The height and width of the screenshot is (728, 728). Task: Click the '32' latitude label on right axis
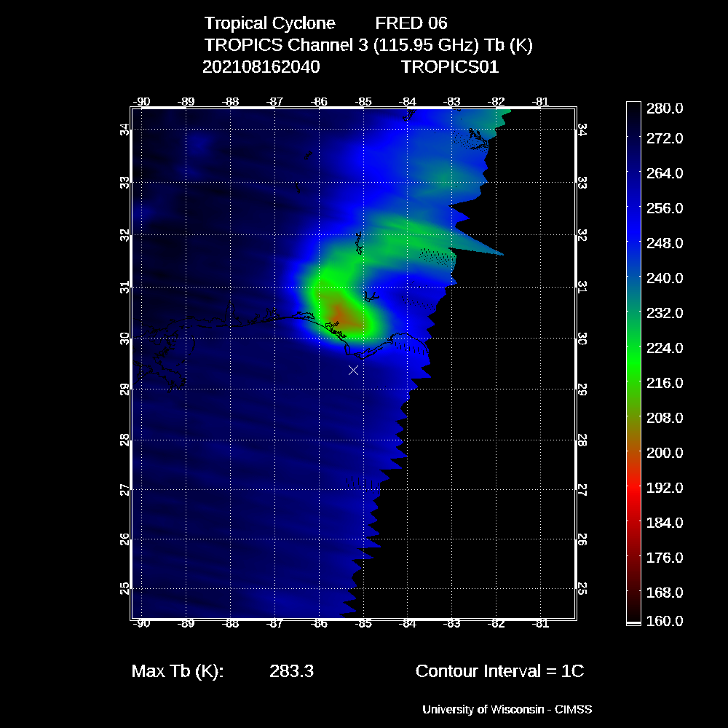pos(582,235)
